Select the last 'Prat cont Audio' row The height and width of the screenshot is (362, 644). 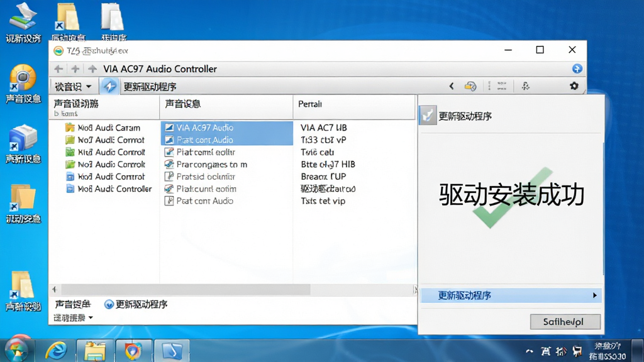pyautogui.click(x=226, y=201)
